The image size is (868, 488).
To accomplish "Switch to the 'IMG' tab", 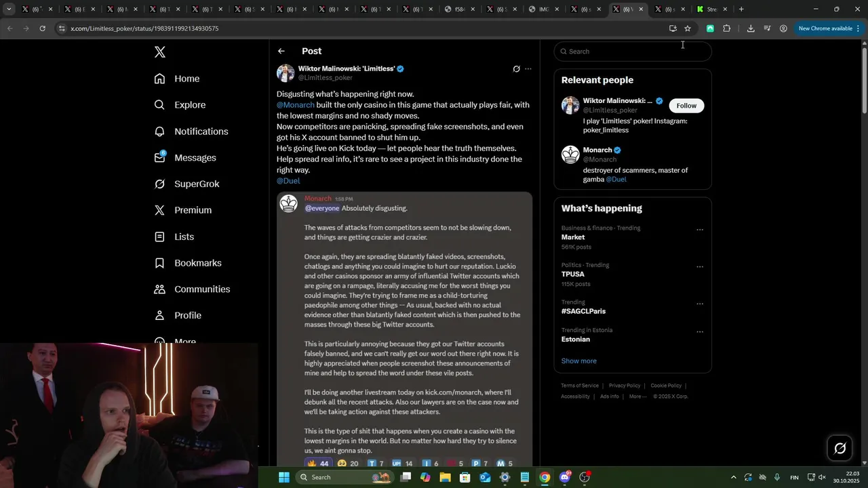I will coord(544,9).
